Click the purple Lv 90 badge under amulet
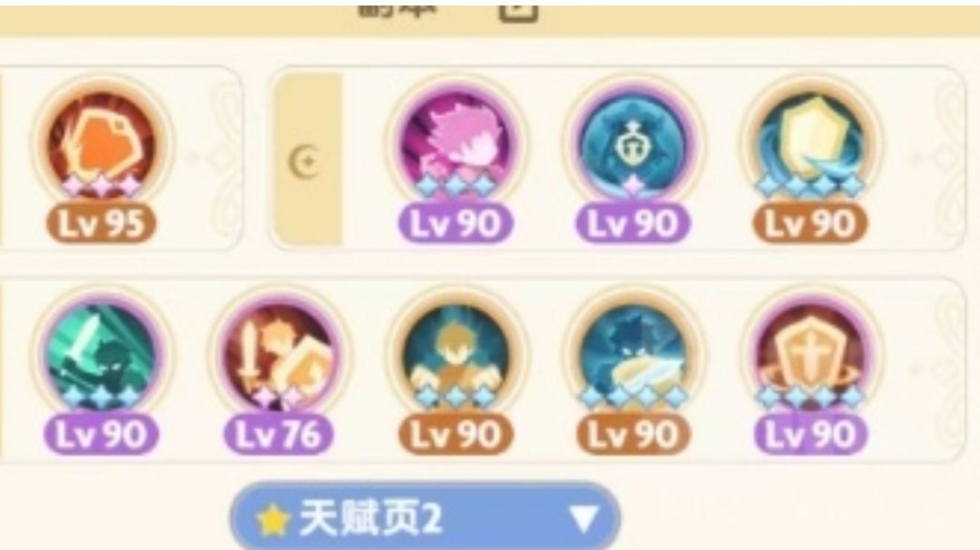 pos(632,223)
